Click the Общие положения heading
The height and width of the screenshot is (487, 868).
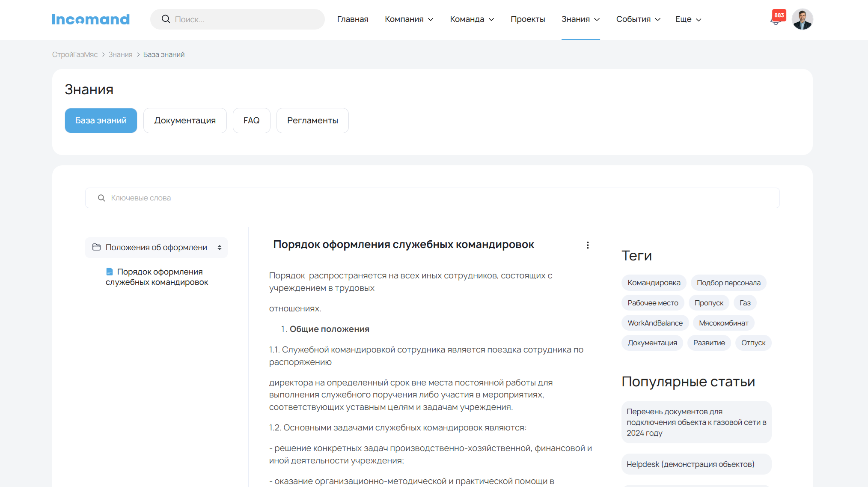point(330,329)
